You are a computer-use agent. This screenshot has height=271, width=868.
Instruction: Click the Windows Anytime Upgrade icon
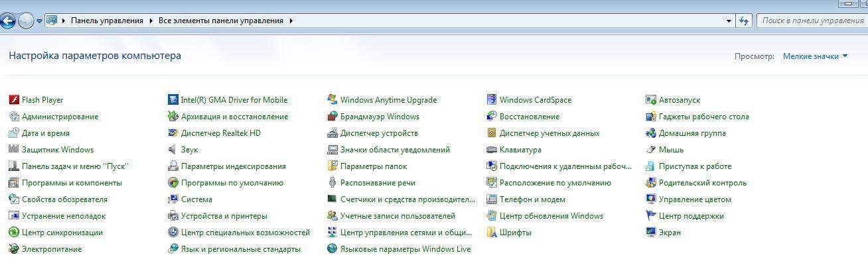332,100
